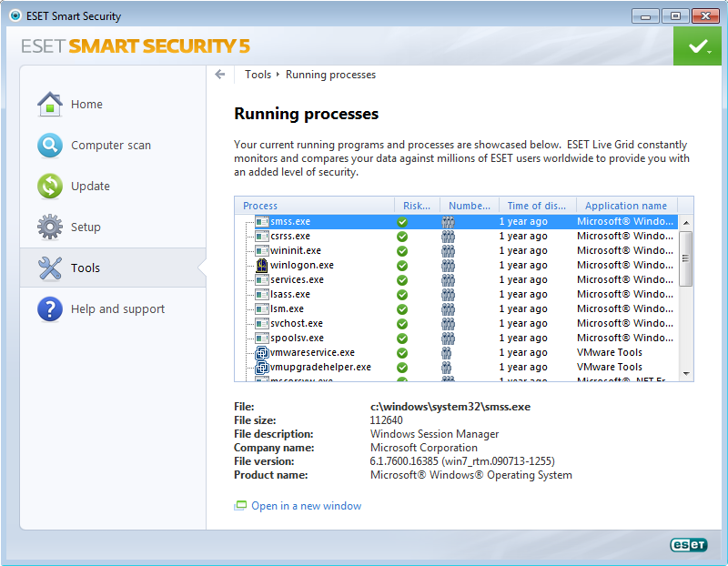Click the scroll up arrow of process list
The width and height of the screenshot is (728, 566).
pyautogui.click(x=686, y=223)
